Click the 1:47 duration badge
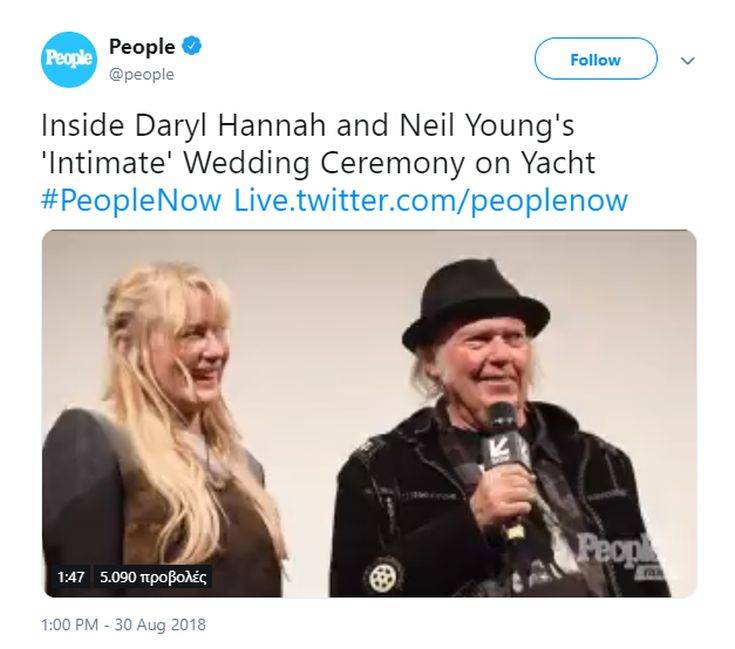735x649 pixels. 71,577
